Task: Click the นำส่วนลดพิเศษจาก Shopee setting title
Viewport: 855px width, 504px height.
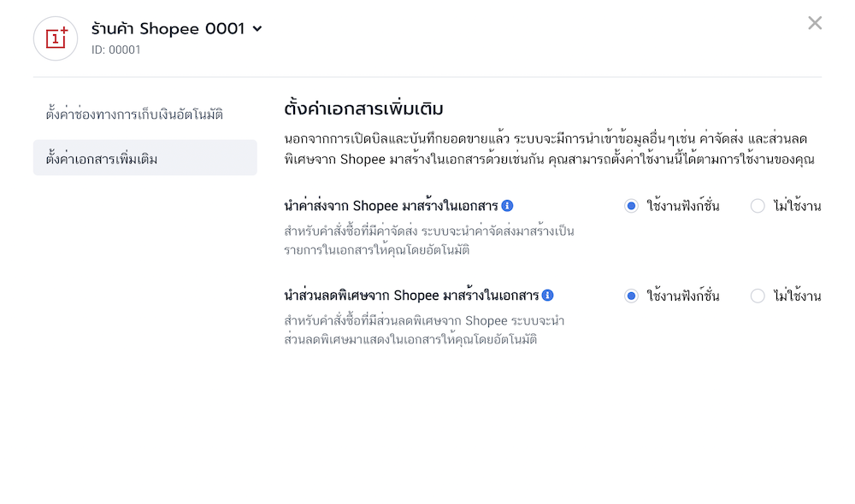Action: click(411, 296)
